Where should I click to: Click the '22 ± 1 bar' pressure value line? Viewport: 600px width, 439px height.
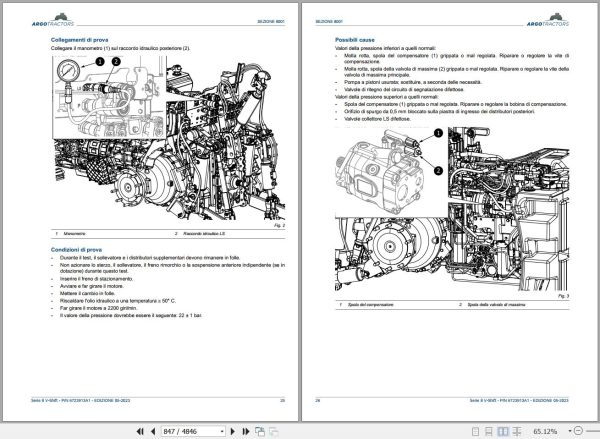coord(131,315)
